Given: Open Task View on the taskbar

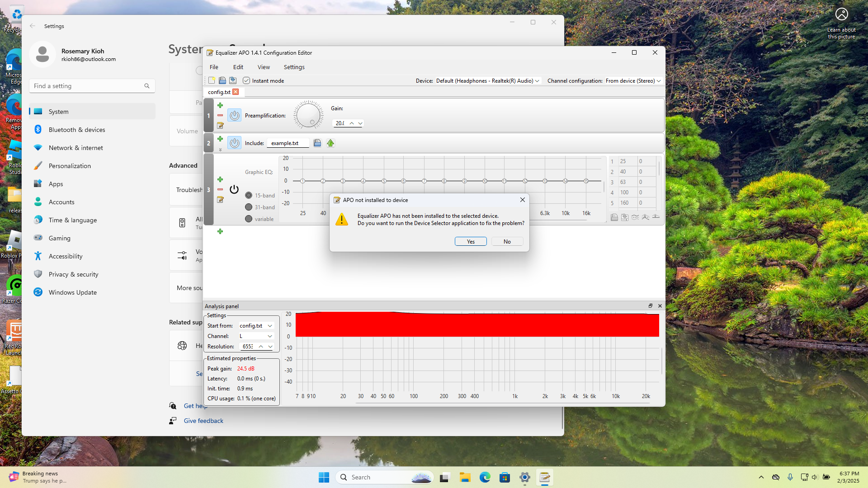Looking at the screenshot, I should coord(445,477).
